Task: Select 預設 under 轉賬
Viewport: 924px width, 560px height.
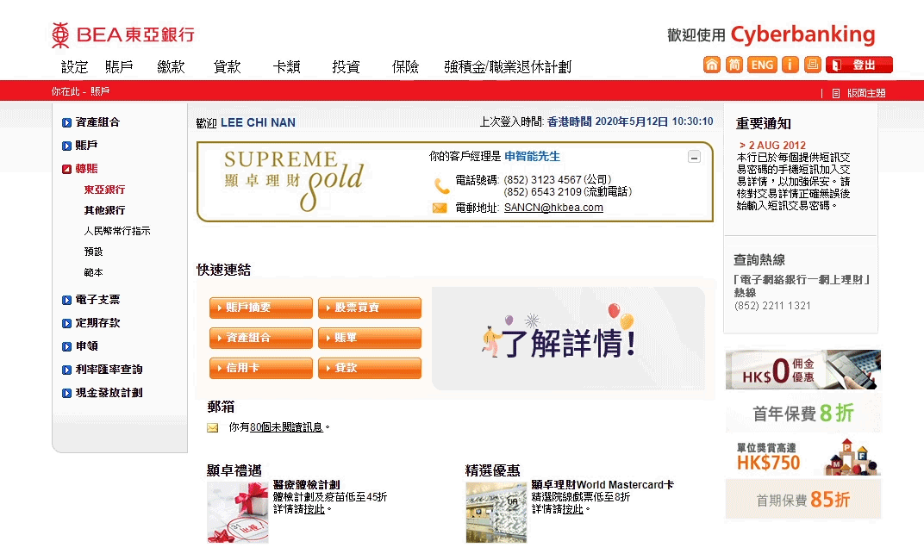Action: pyautogui.click(x=93, y=252)
